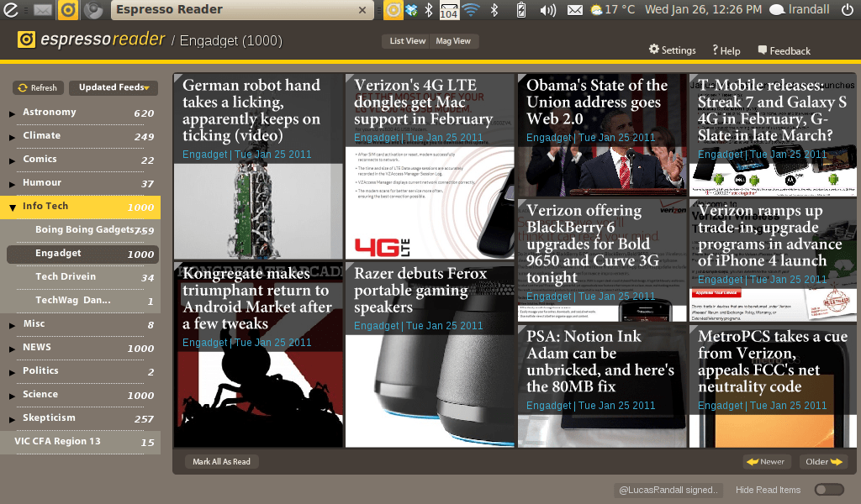Click the Dropbox icon in top panel
This screenshot has width=861, height=504.
[x=411, y=10]
